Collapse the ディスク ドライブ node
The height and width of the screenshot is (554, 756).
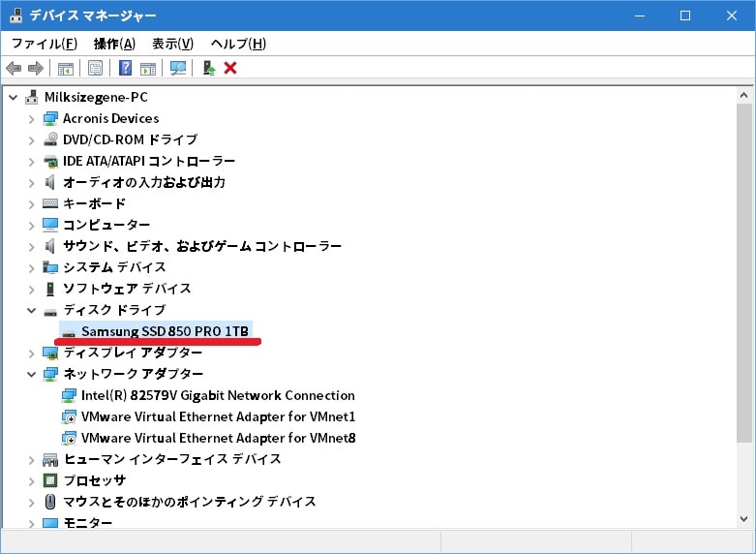[x=31, y=310]
